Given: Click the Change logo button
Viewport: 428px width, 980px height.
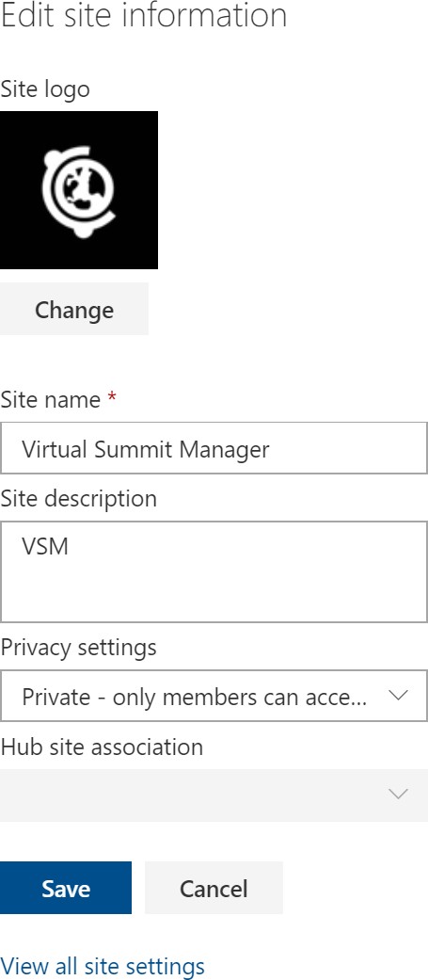Looking at the screenshot, I should pos(73,309).
